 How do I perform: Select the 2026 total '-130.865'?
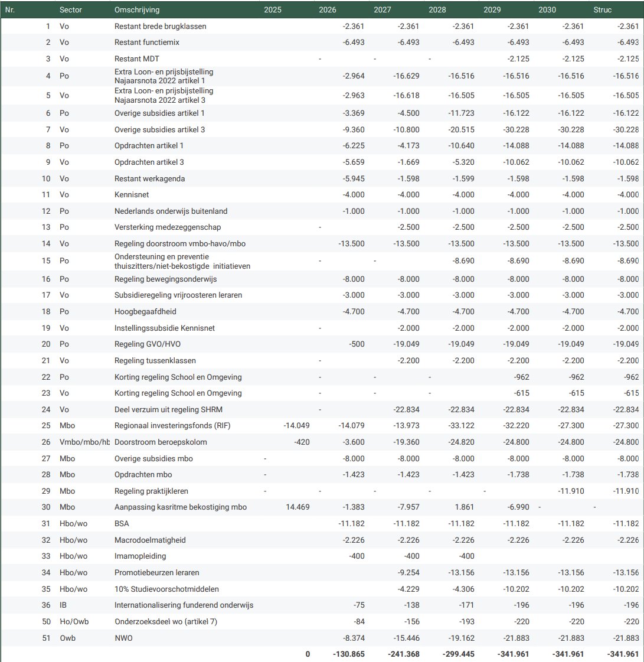(x=349, y=654)
